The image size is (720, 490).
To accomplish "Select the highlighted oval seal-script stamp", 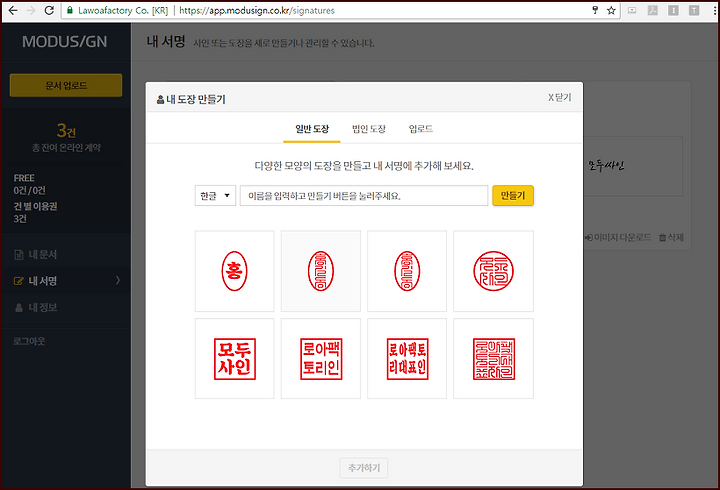I will [x=321, y=271].
